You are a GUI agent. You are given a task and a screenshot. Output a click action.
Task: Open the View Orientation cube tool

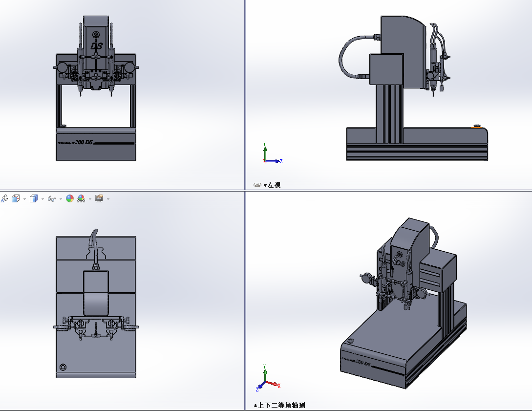pos(16,198)
